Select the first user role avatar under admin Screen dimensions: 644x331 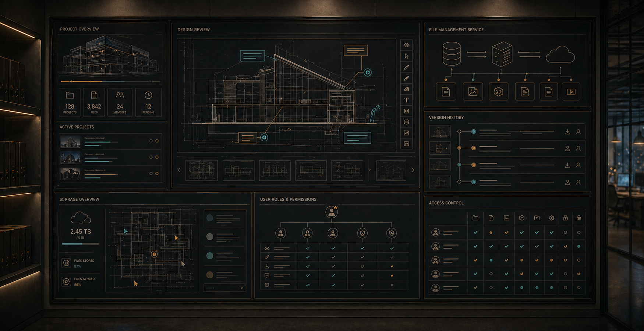coord(280,233)
